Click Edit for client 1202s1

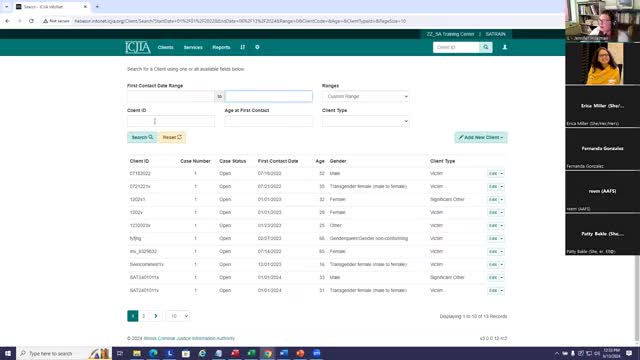(x=493, y=200)
